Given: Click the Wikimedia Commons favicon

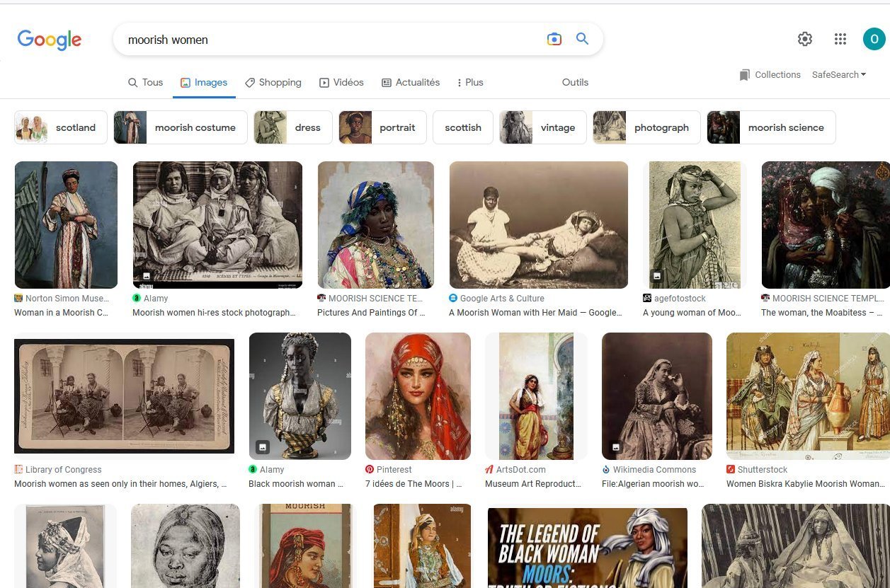Looking at the screenshot, I should pos(606,470).
